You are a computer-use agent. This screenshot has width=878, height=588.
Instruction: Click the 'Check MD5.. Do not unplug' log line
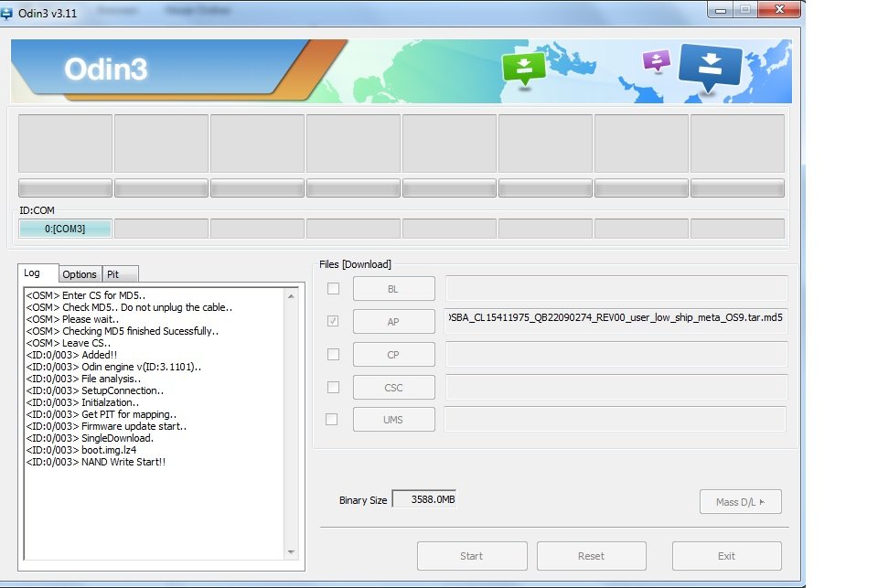tap(129, 307)
